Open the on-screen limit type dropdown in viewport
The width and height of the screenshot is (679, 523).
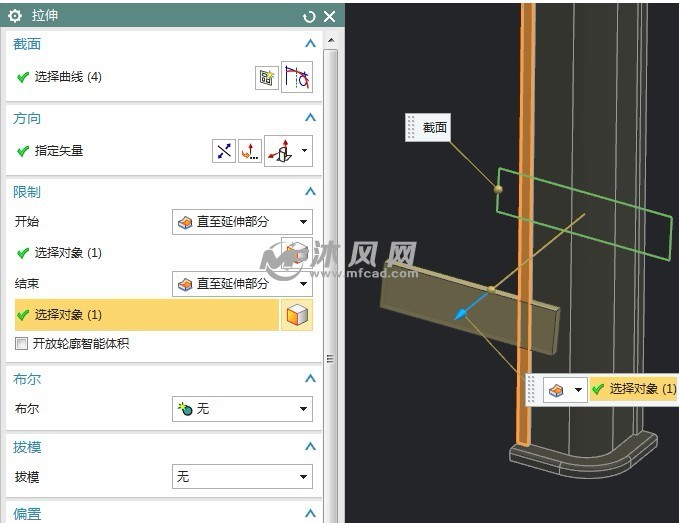pos(565,390)
